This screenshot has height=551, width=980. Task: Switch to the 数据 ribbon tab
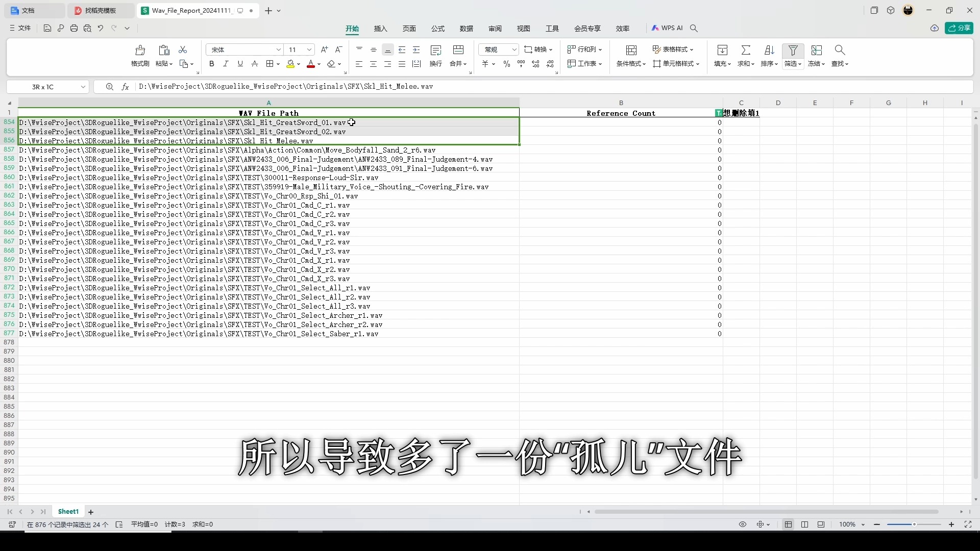coord(467,29)
